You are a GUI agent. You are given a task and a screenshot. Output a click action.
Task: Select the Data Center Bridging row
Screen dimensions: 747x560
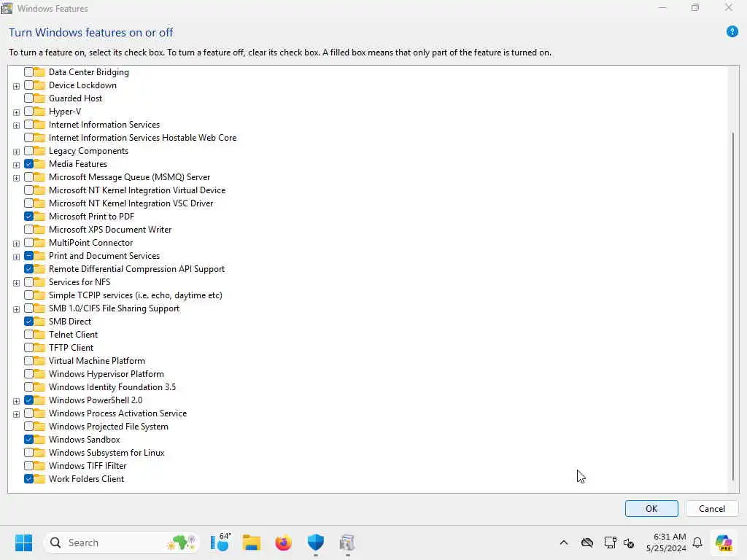[x=88, y=72]
